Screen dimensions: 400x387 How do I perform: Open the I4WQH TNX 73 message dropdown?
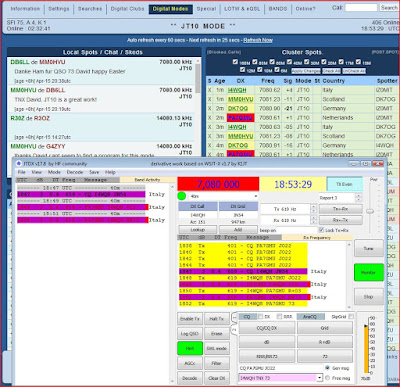coord(320,378)
